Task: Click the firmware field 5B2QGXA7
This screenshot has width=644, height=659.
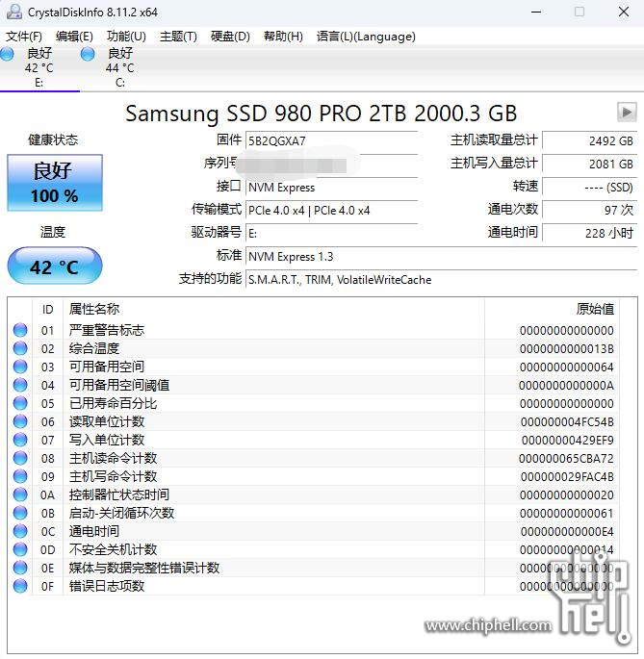Action: click(331, 140)
